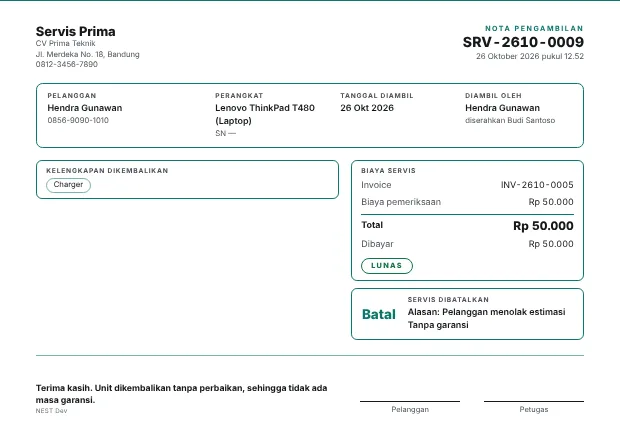
Task: Click customer phone 0856-9090-1010
Action: [78, 120]
